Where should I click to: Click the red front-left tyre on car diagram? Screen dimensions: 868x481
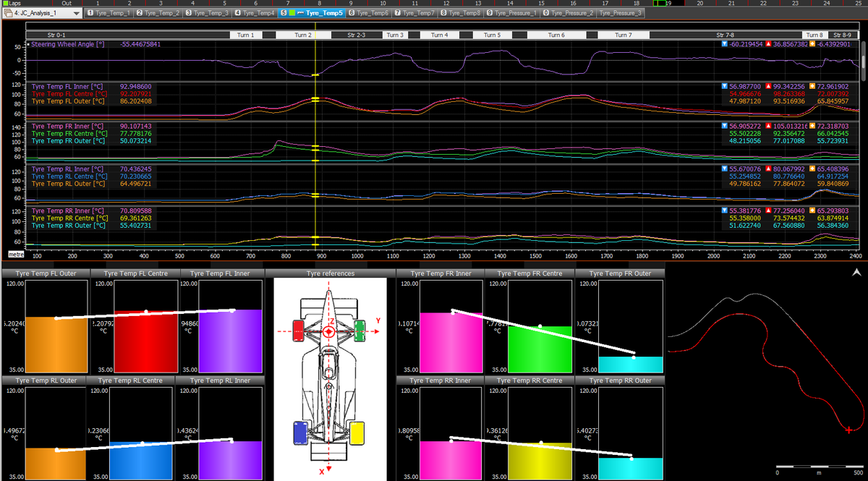[298, 329]
